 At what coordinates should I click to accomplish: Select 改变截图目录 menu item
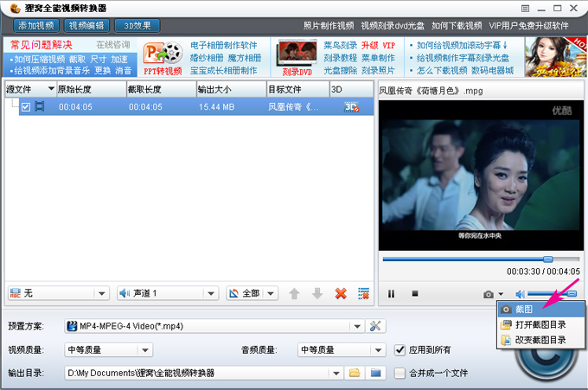coord(541,340)
